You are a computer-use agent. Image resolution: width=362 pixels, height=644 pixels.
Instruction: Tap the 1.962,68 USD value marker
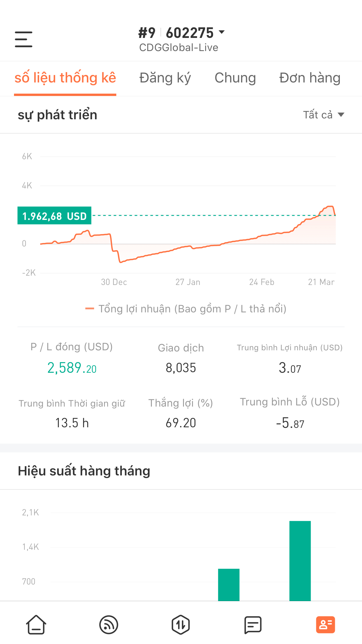(x=55, y=216)
